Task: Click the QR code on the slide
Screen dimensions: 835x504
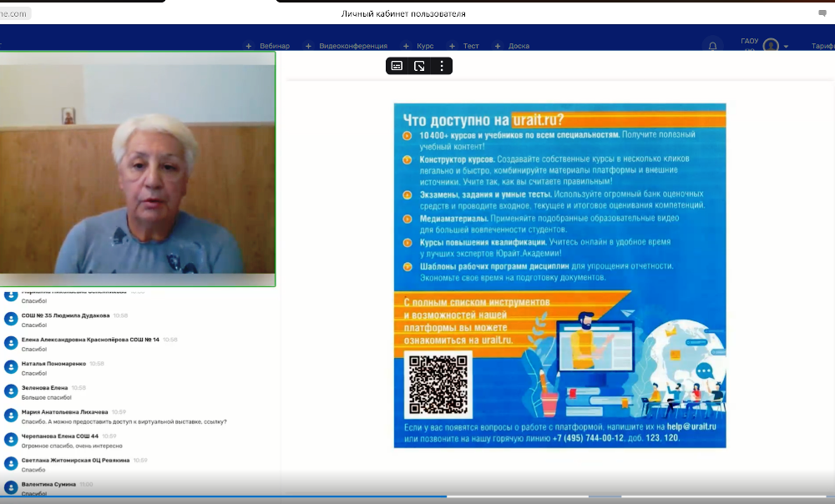Action: coord(438,384)
